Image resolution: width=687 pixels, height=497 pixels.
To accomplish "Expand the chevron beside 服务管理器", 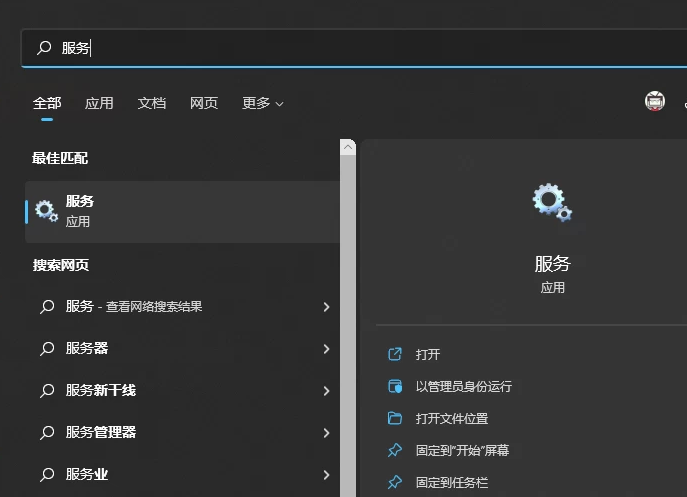I will pos(326,433).
